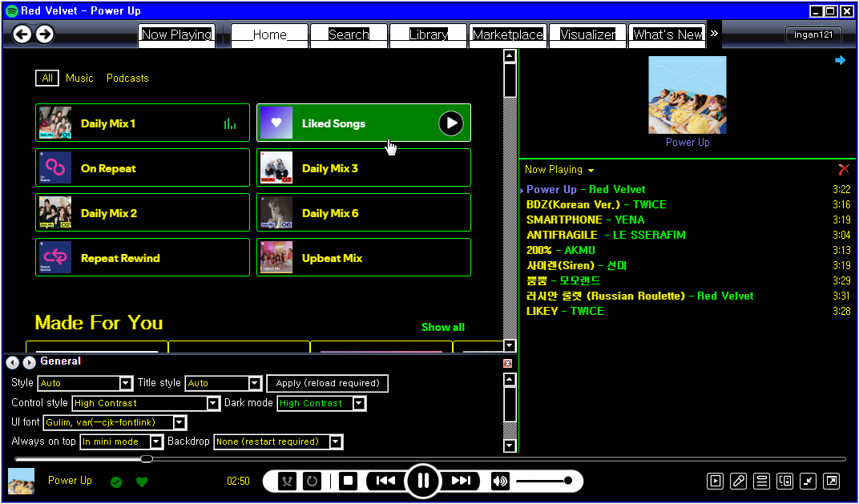Click the Power Up thumbnail in the player bar
The height and width of the screenshot is (504, 859).
(22, 481)
